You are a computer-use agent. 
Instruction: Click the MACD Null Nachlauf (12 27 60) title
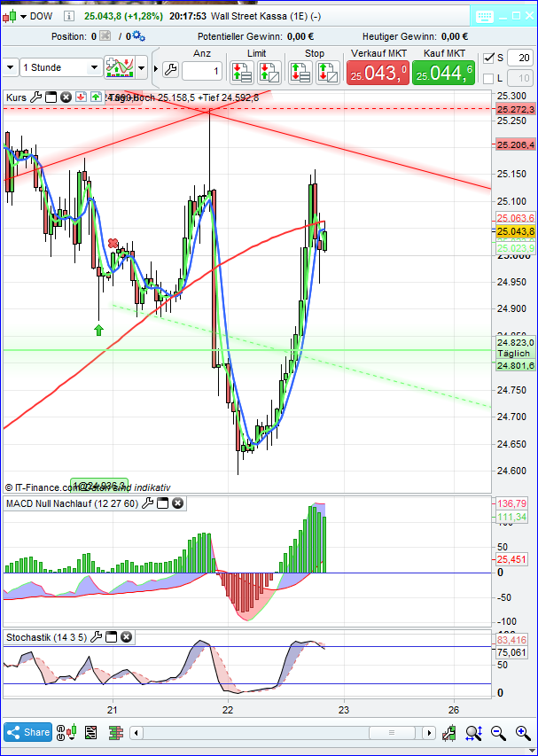point(73,503)
